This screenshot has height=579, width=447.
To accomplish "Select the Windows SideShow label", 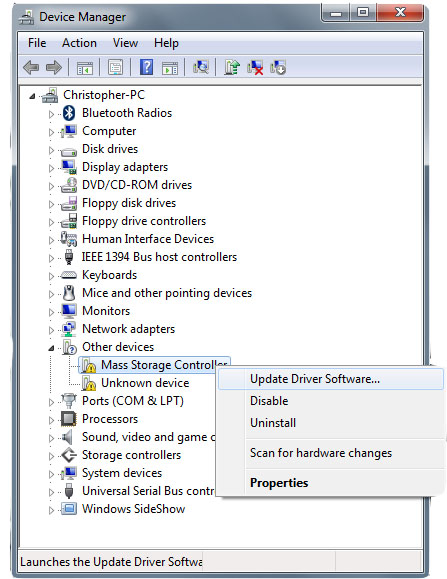I will (133, 509).
